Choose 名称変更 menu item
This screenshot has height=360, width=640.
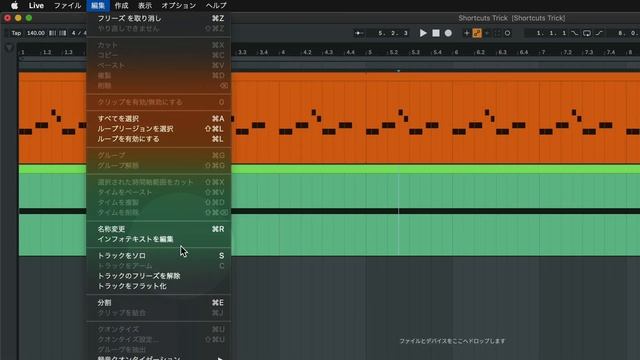(x=159, y=229)
